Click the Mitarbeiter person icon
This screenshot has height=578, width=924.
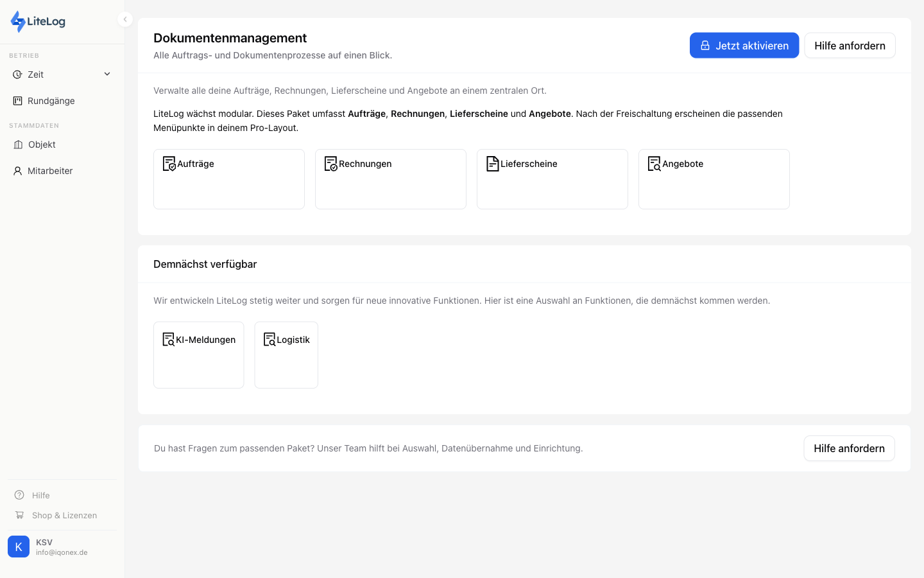(16, 171)
